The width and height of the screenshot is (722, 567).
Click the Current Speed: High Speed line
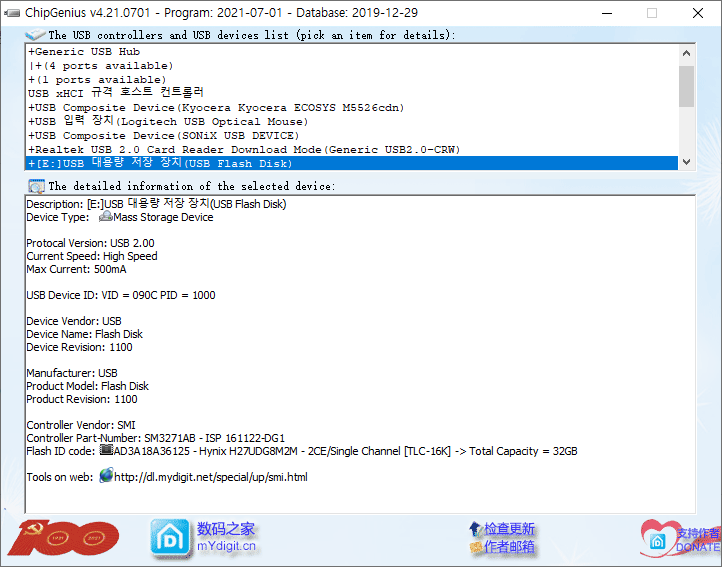pyautogui.click(x=92, y=256)
